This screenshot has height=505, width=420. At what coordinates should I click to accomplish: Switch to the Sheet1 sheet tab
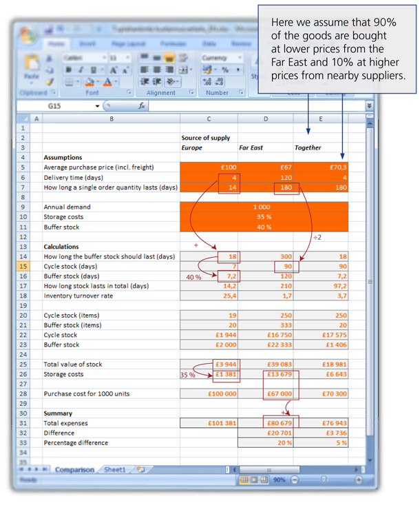[x=114, y=470]
